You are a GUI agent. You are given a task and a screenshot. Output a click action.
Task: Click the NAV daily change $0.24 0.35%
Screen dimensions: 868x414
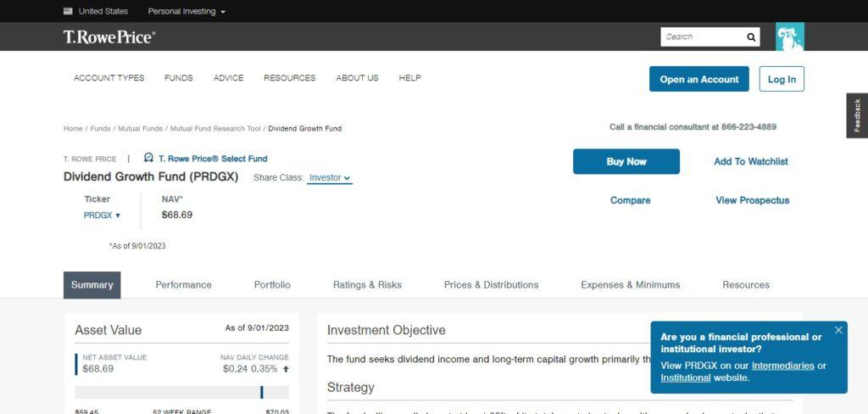[x=255, y=368]
